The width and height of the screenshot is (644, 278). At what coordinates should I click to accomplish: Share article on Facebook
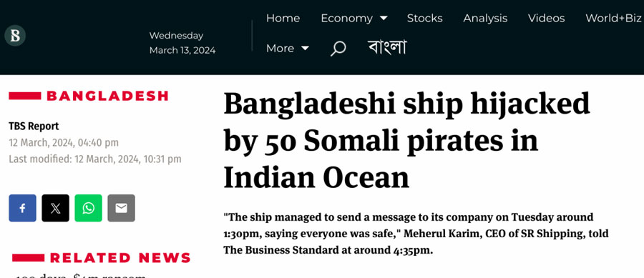coord(23,208)
